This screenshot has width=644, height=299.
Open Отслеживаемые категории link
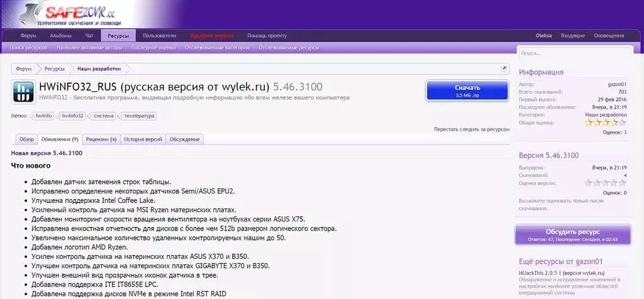pyautogui.click(x=217, y=48)
